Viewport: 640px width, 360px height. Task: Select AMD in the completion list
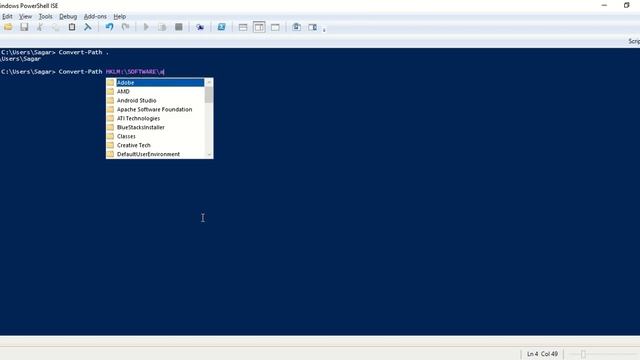click(x=155, y=91)
